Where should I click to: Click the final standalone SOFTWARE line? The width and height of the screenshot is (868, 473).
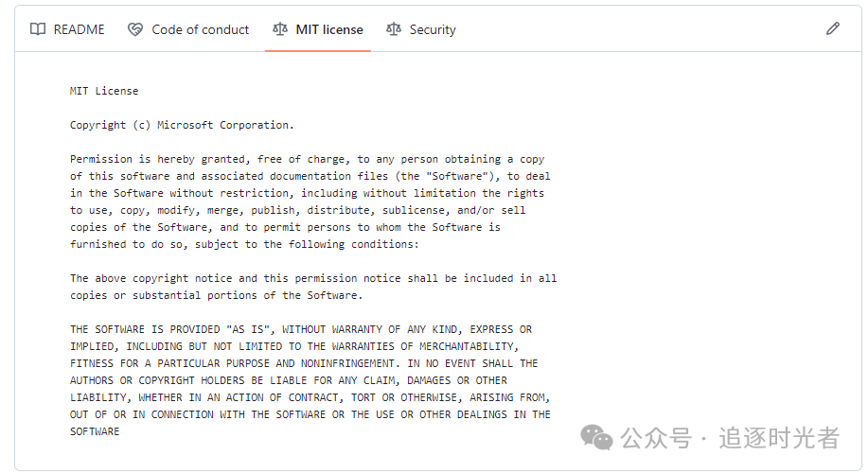coord(95,431)
